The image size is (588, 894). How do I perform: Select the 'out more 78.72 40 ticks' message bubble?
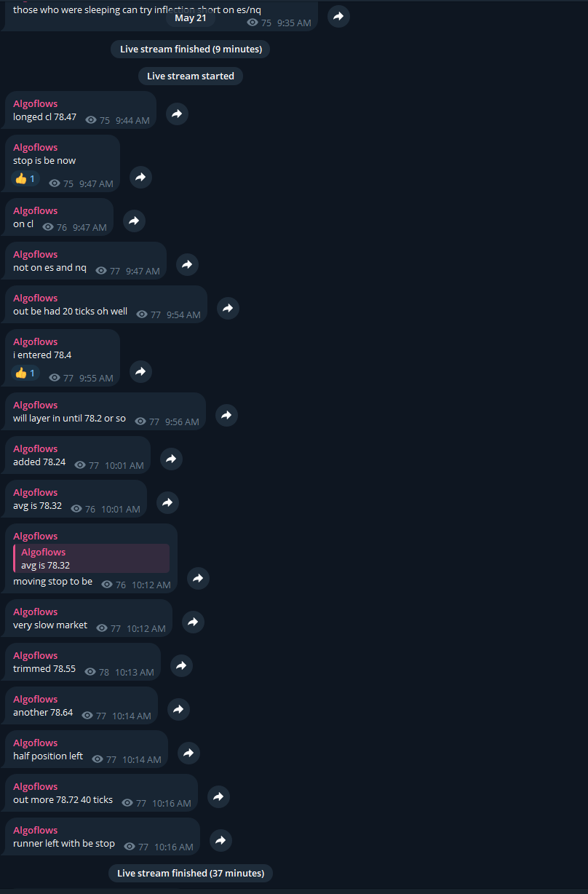coord(101,793)
